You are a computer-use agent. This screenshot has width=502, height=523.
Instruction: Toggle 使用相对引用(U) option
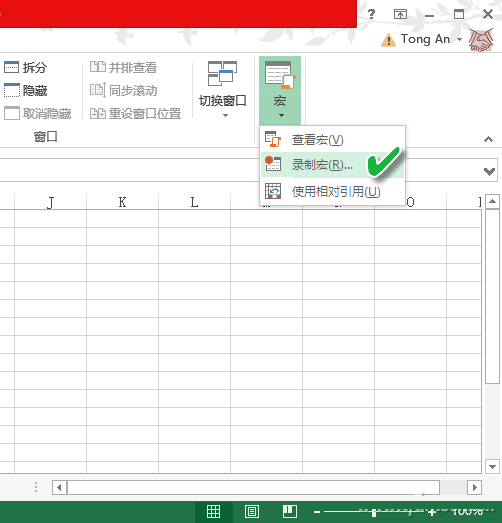tap(333, 191)
